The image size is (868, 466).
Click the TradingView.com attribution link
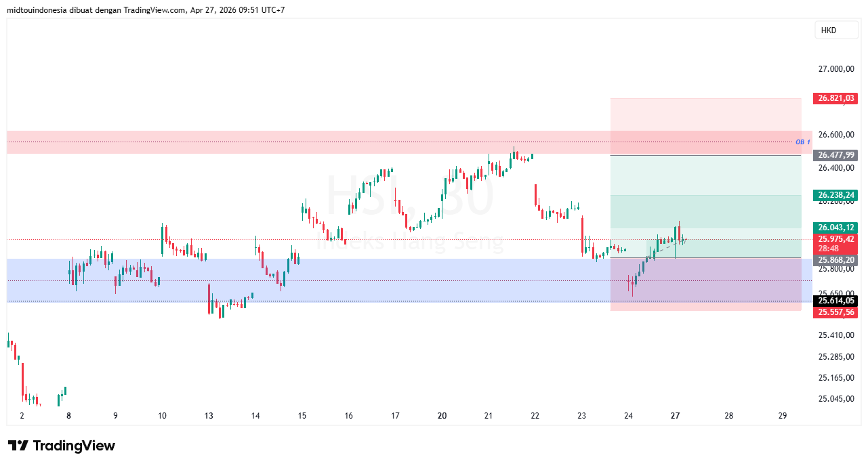(153, 9)
